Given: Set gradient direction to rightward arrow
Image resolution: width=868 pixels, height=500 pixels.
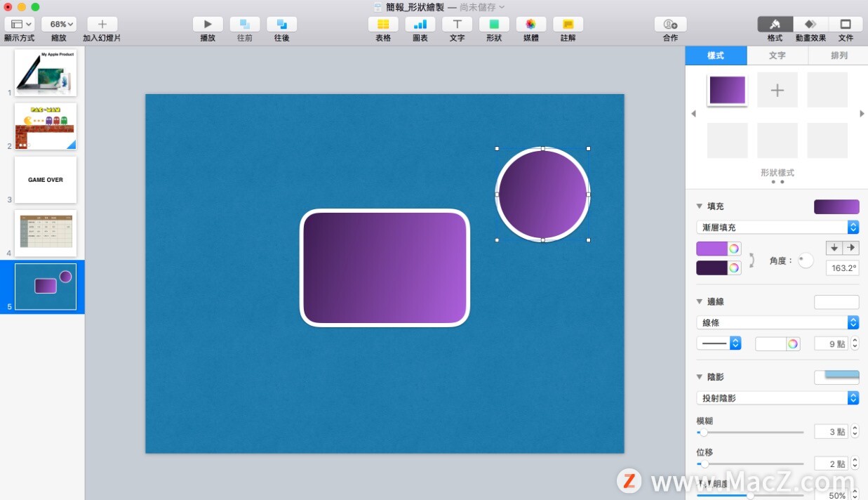Looking at the screenshot, I should [851, 248].
